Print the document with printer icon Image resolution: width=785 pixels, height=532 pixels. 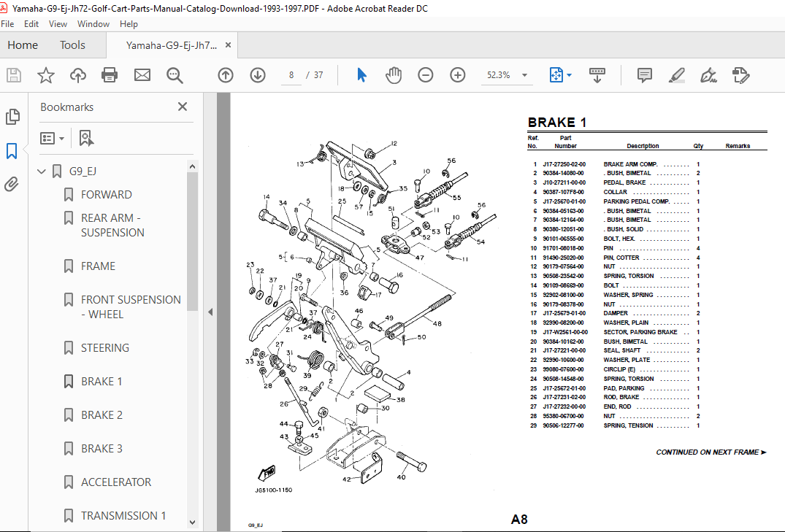pos(109,75)
